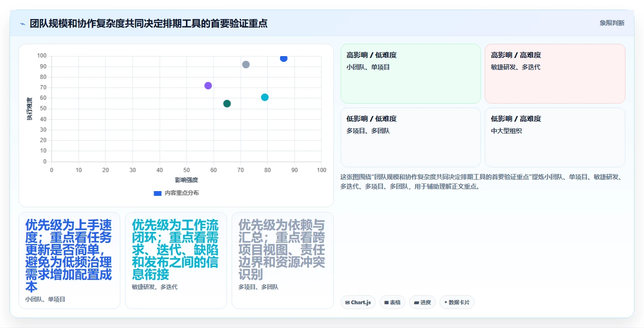Select the 优先级为工作流闭环 teal card
This screenshot has height=328, width=644.
tap(176, 260)
